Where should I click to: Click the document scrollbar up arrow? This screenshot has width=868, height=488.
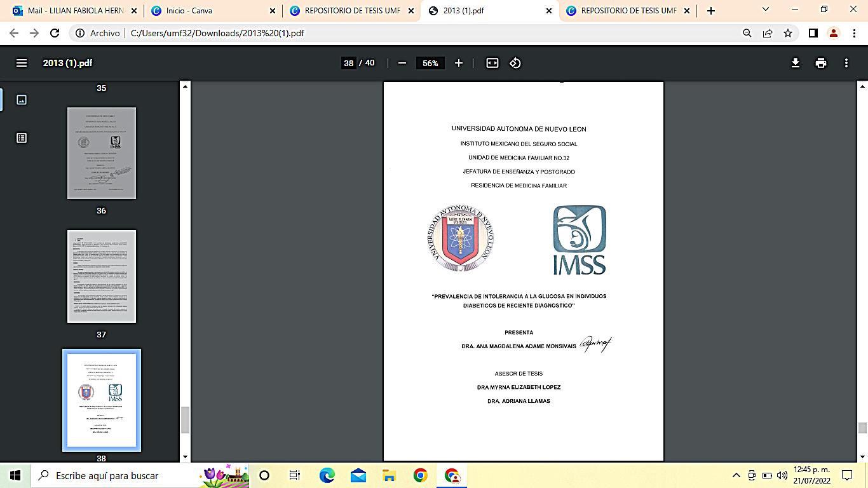[x=862, y=86]
